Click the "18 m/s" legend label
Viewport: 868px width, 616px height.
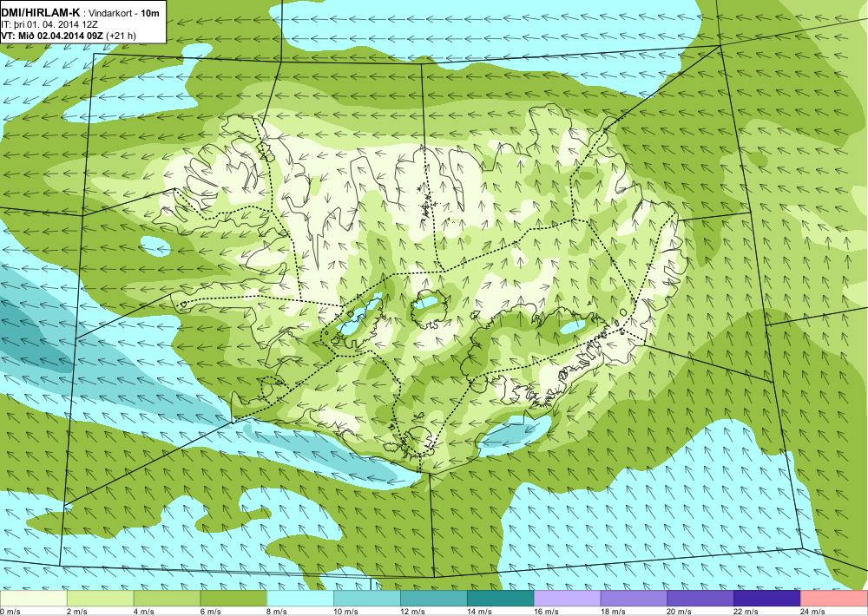tap(612, 612)
